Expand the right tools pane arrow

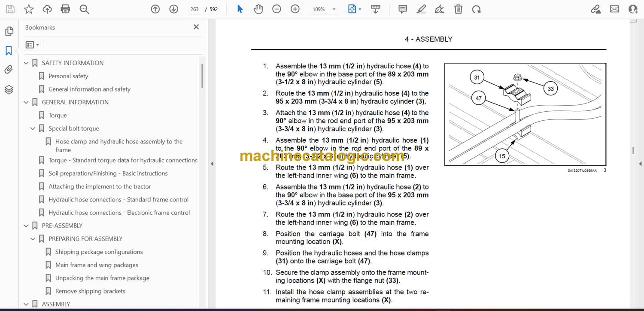pos(640,164)
